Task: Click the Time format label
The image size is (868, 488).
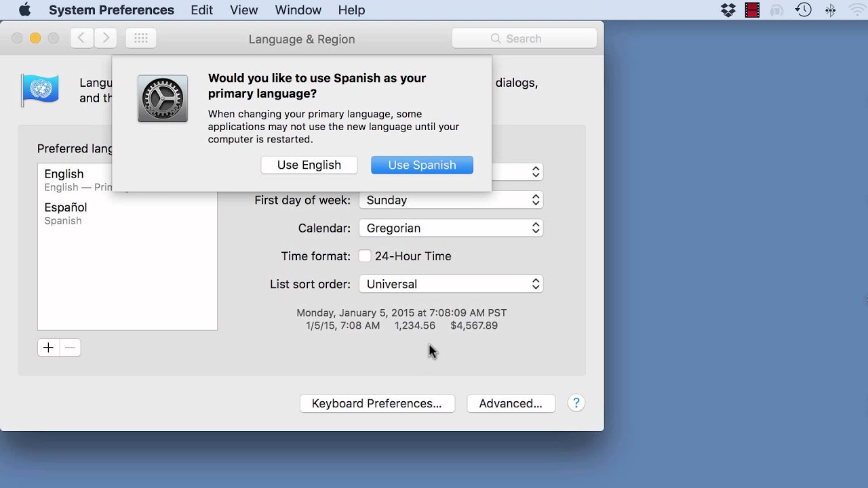Action: pyautogui.click(x=316, y=256)
